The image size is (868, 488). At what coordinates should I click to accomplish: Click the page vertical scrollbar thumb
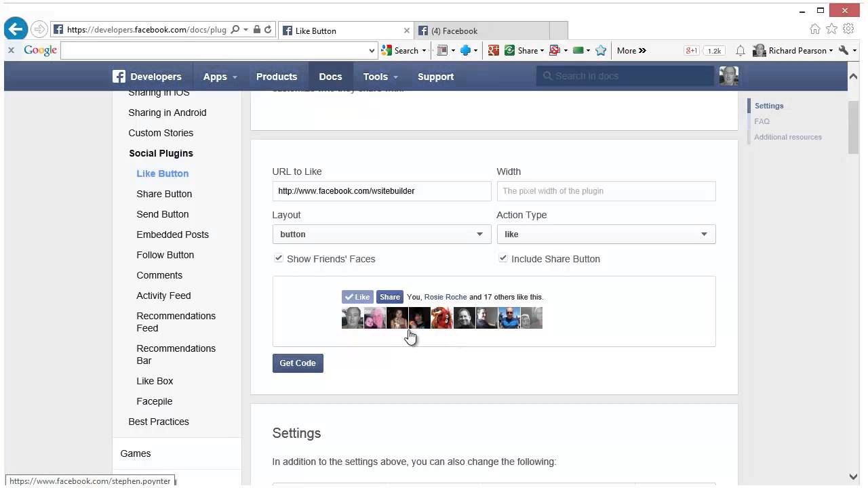tap(853, 127)
